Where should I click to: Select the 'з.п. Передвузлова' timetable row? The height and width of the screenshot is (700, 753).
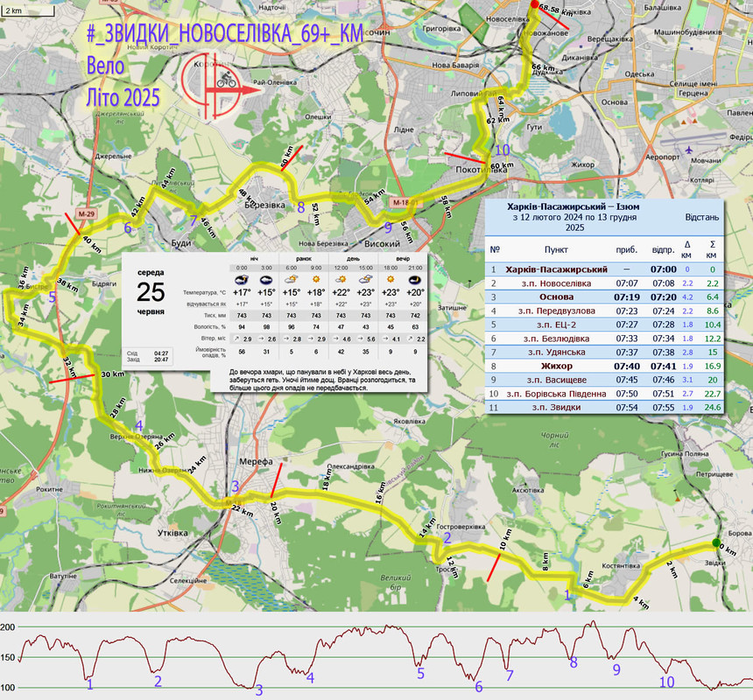point(604,311)
